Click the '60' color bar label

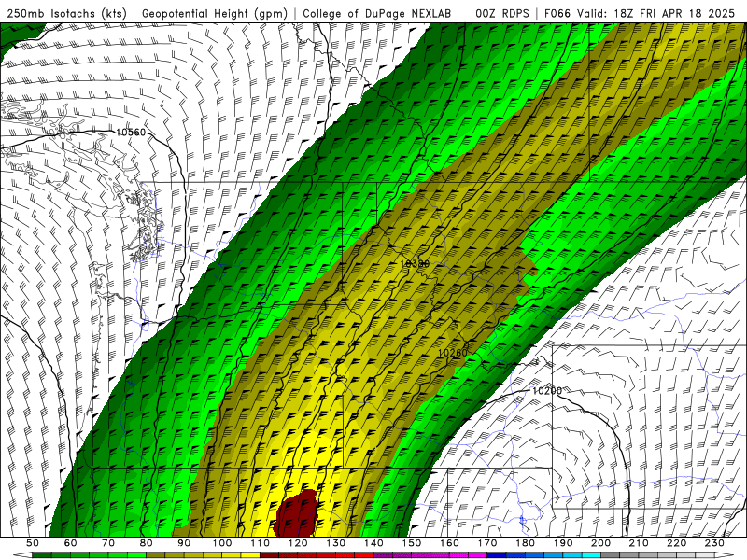[x=71, y=543]
